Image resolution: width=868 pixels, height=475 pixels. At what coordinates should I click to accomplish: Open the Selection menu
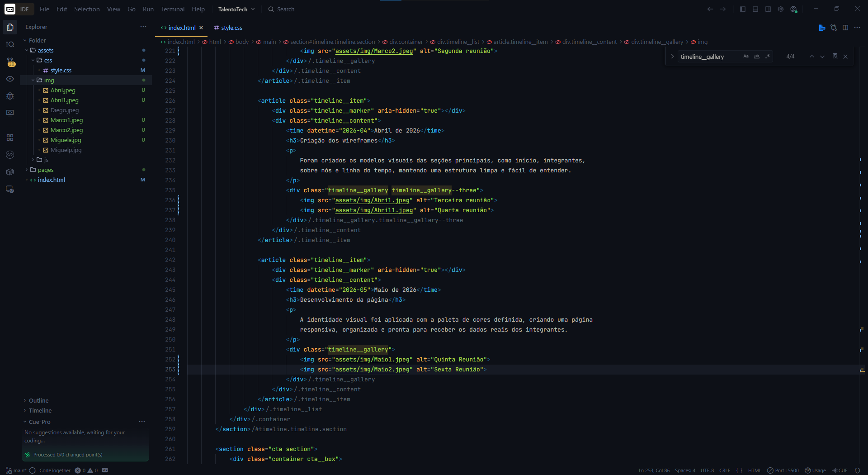coord(87,9)
